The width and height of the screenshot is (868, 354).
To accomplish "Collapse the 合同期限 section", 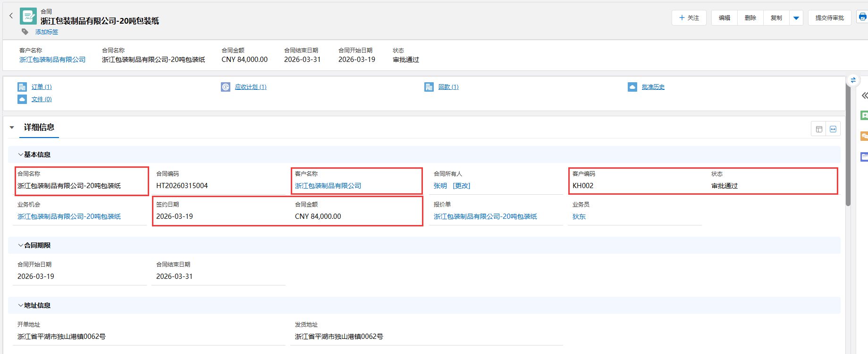I will click(x=20, y=245).
